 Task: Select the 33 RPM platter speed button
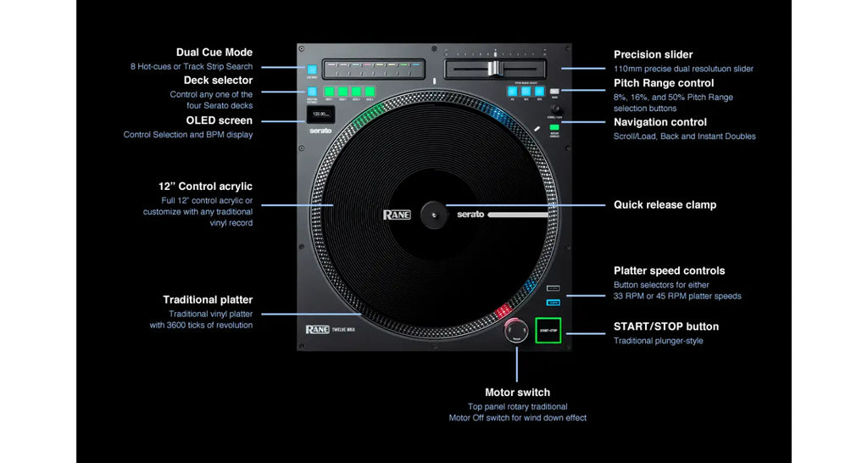553,288
